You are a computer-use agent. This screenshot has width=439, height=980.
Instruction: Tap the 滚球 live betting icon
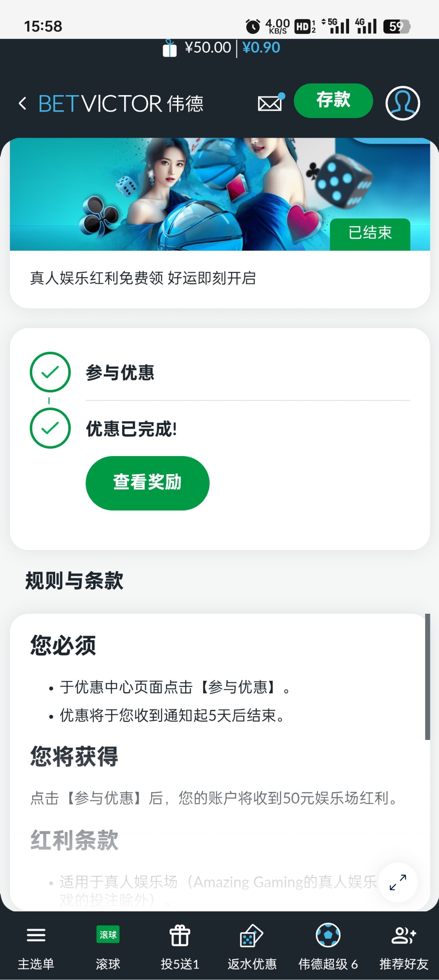click(x=108, y=935)
